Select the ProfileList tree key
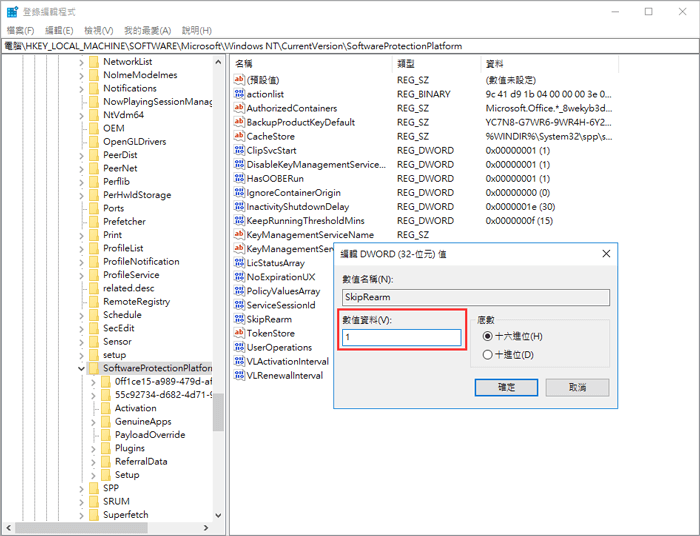This screenshot has height=536, width=700. 123,248
